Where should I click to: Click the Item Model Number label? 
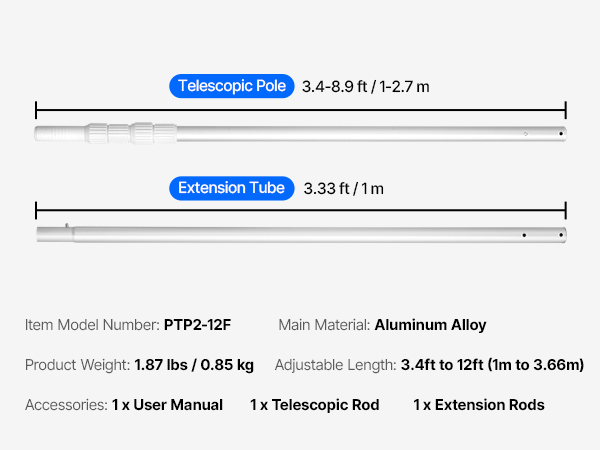tap(91, 325)
